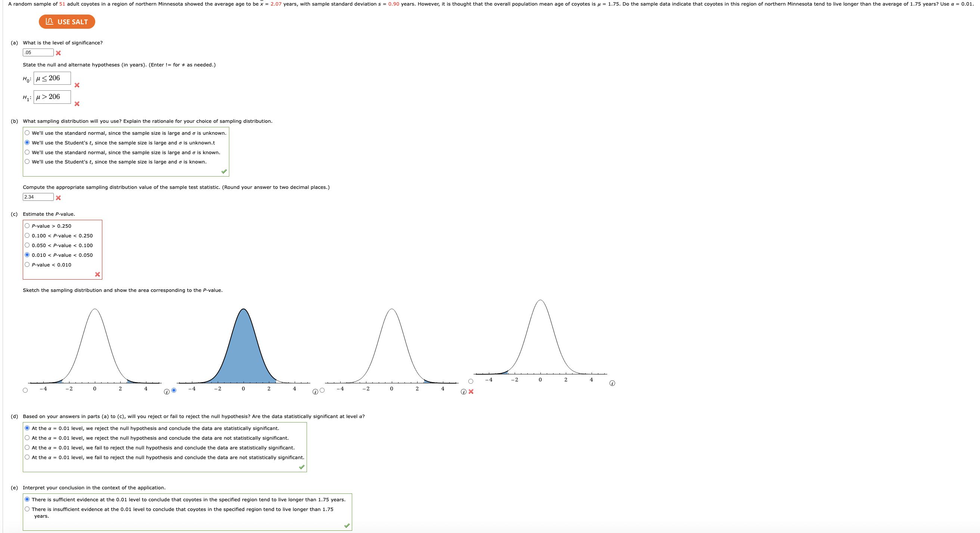Image resolution: width=980 pixels, height=533 pixels.
Task: Select reject null, data statistically significant
Action: pyautogui.click(x=27, y=428)
